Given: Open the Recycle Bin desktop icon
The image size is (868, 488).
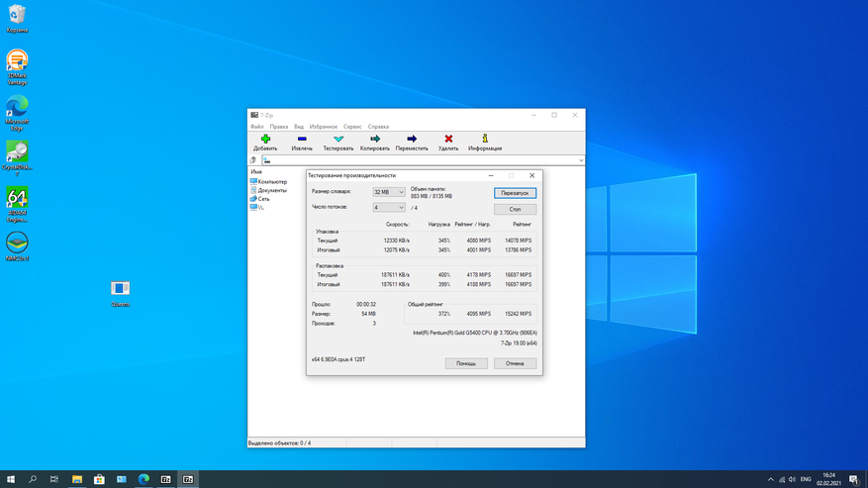Looking at the screenshot, I should [17, 18].
